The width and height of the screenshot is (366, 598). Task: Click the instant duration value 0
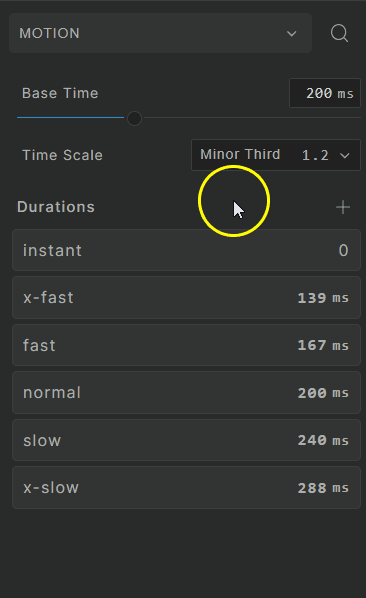point(343,250)
